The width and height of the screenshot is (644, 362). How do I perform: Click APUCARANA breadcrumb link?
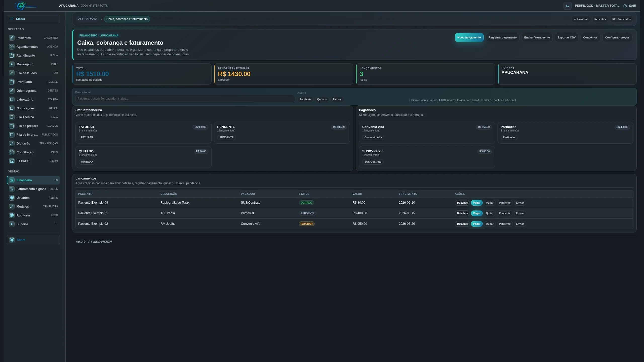(x=88, y=19)
